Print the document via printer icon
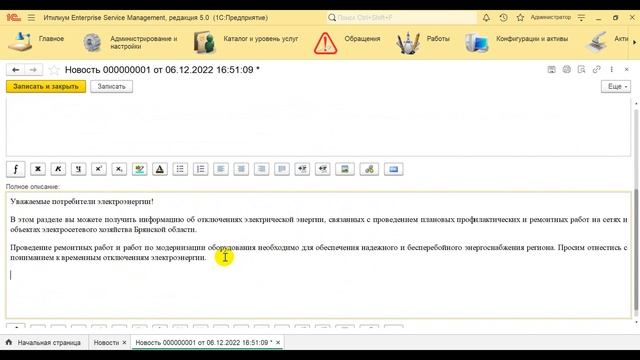 tap(567, 69)
